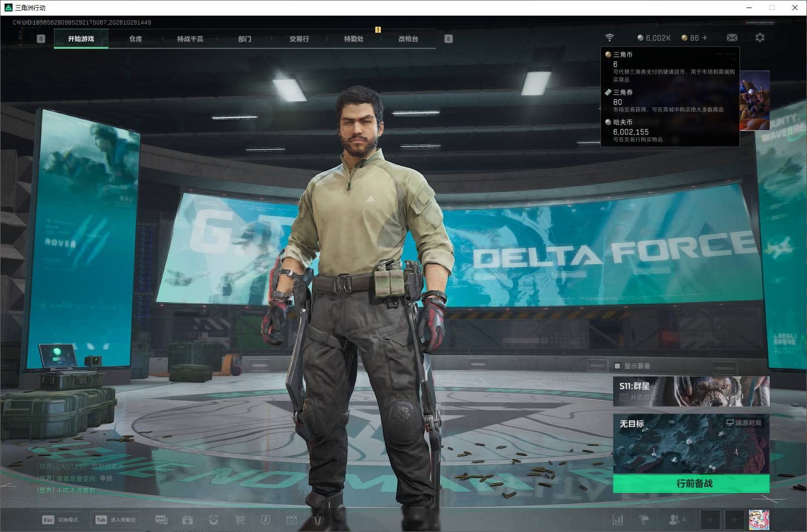Open the 改枪台 tab
This screenshot has width=807, height=532.
tap(408, 39)
